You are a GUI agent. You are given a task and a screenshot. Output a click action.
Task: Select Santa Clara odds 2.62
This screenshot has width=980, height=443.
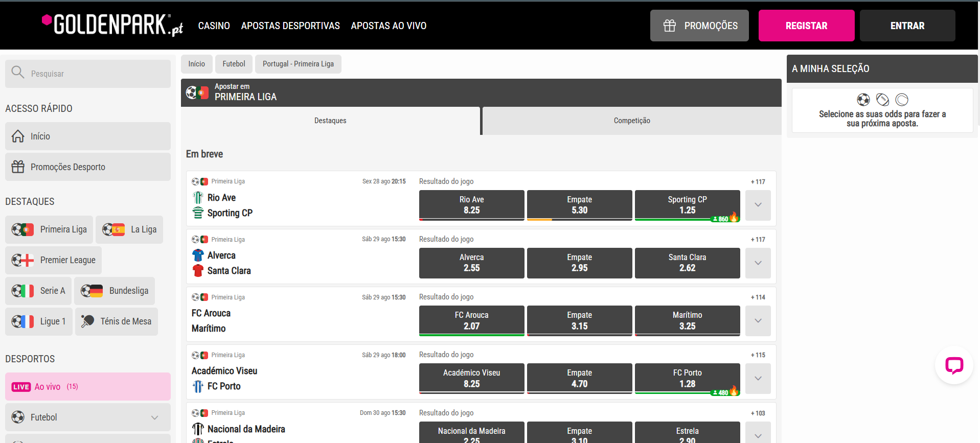pyautogui.click(x=688, y=263)
